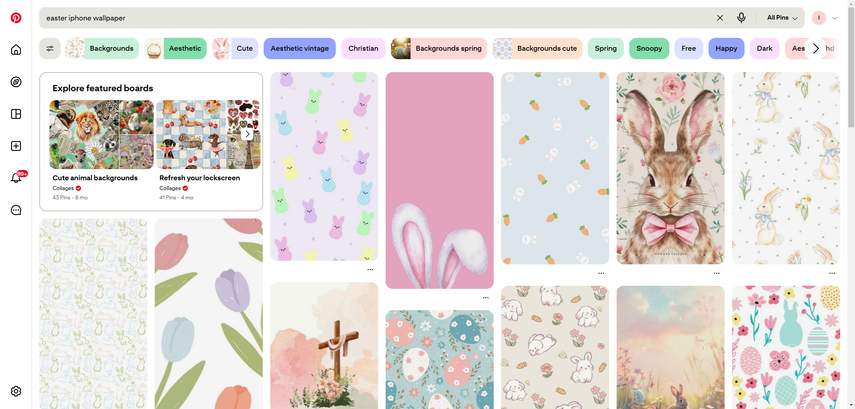Open Cute animal backgrounds board title
Viewport: 855px width, 409px height.
click(x=95, y=178)
